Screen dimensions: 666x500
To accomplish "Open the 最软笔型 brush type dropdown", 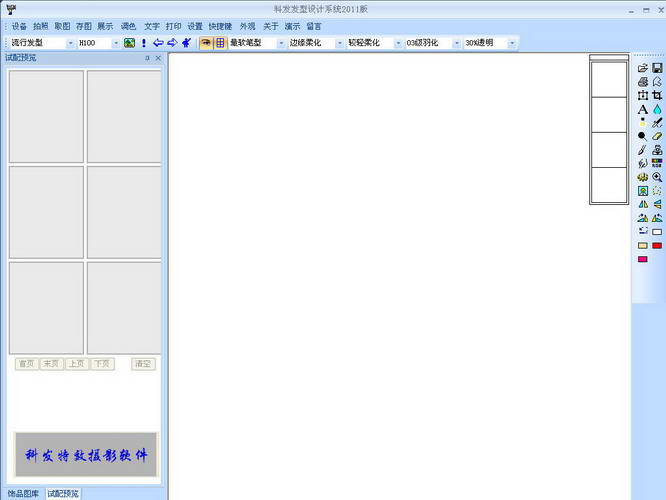I will coord(281,43).
